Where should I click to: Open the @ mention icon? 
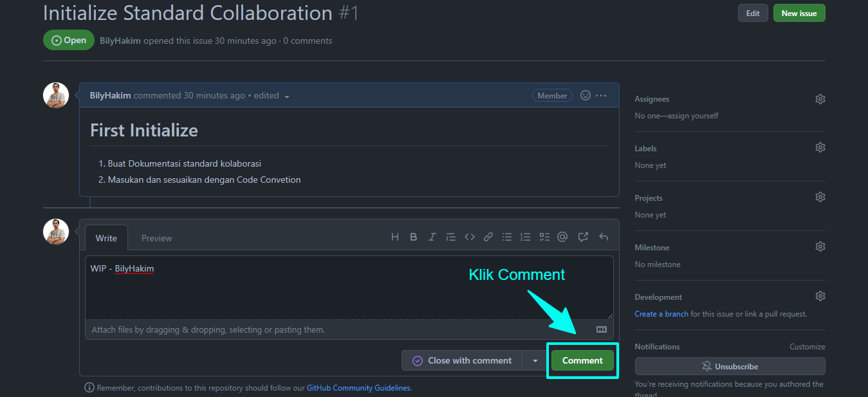click(x=562, y=236)
